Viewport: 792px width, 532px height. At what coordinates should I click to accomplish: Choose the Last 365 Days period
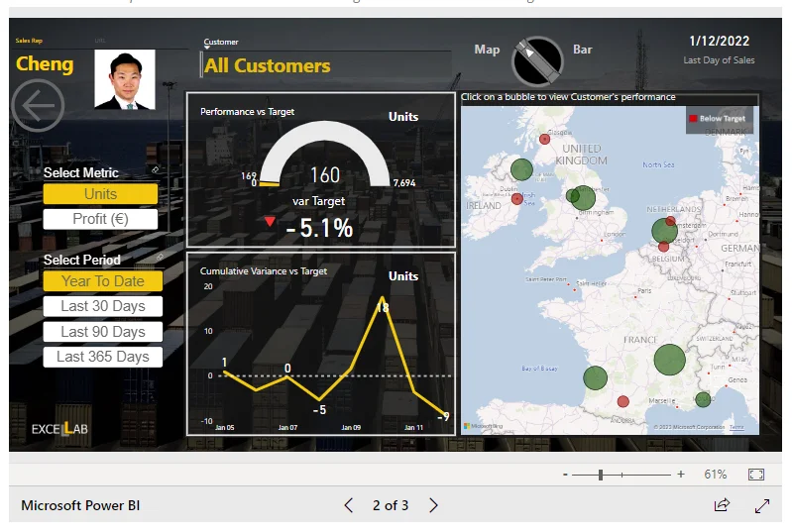click(x=103, y=357)
